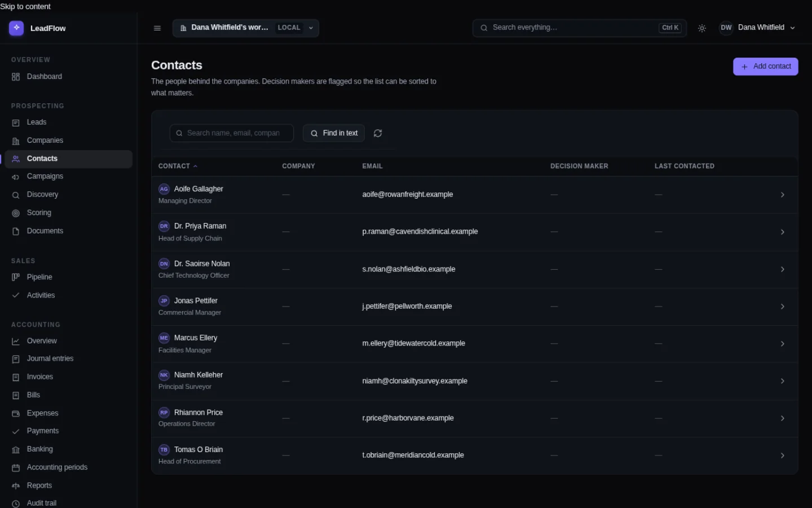Open Niamh Kelleher row chevron
The width and height of the screenshot is (812, 508).
pos(783,381)
